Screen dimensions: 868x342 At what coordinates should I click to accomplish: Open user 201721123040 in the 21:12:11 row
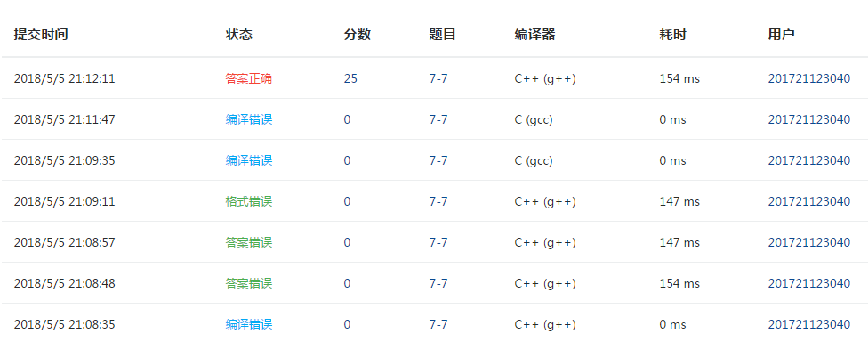808,78
